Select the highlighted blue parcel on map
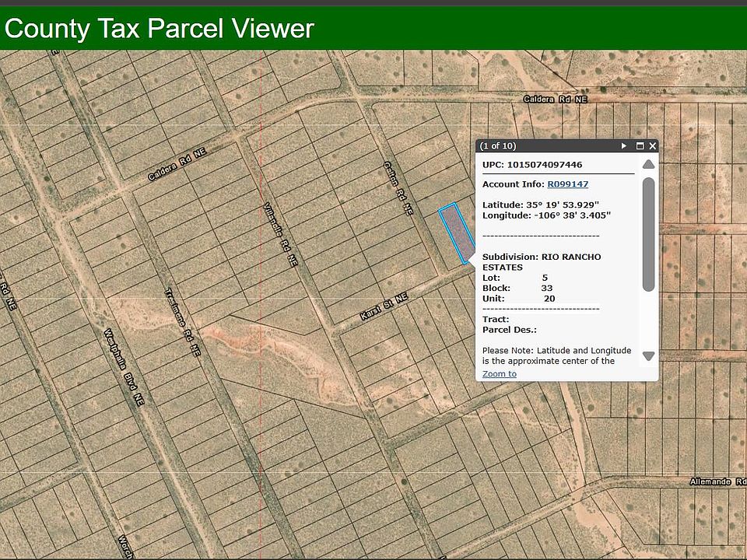747x560 pixels. point(457,233)
